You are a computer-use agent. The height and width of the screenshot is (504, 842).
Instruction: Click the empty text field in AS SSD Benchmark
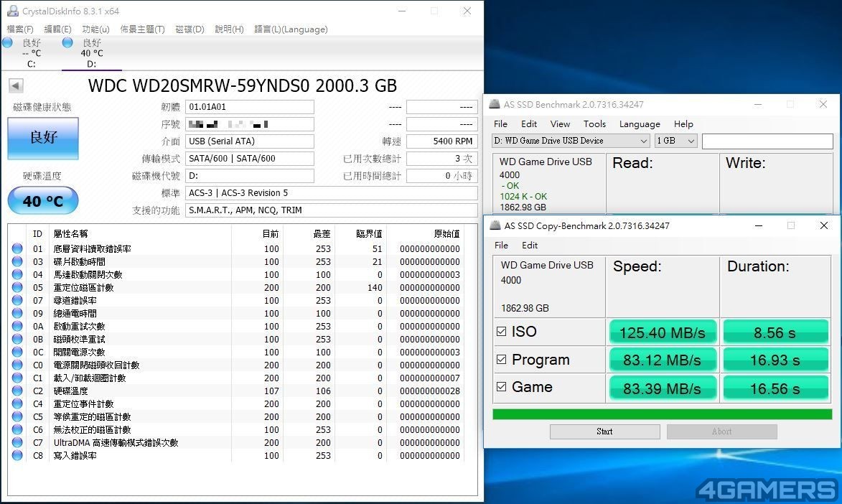[767, 141]
